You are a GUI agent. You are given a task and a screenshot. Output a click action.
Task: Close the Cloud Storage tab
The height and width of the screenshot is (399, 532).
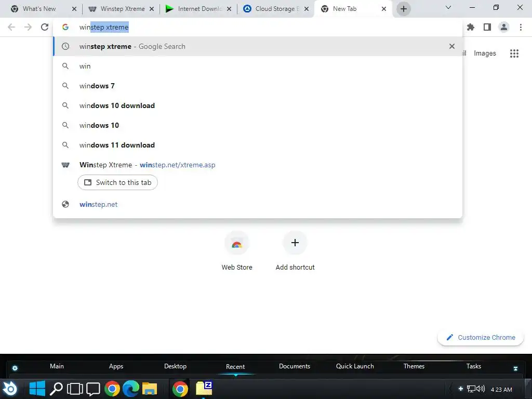(x=307, y=9)
